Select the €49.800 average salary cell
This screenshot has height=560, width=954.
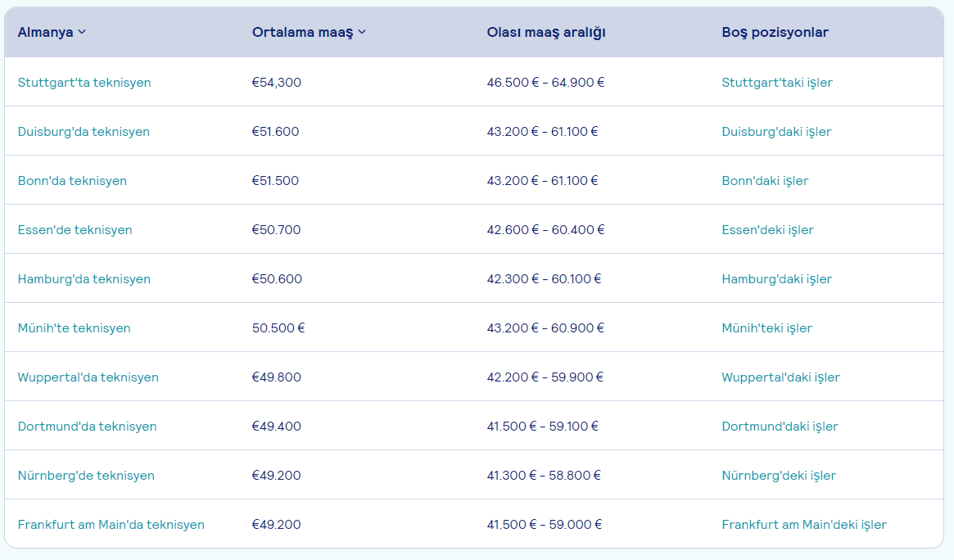click(x=276, y=377)
